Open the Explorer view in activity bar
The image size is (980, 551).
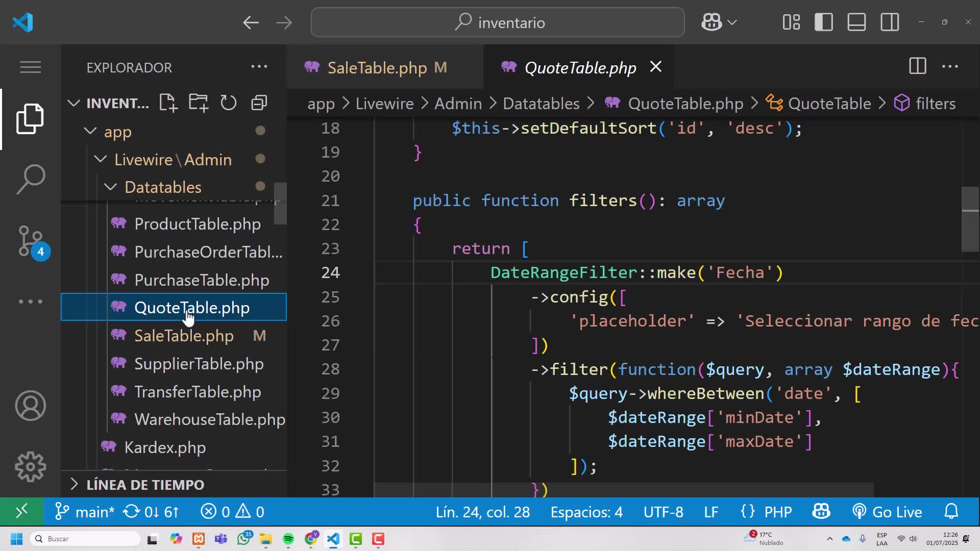(x=30, y=119)
